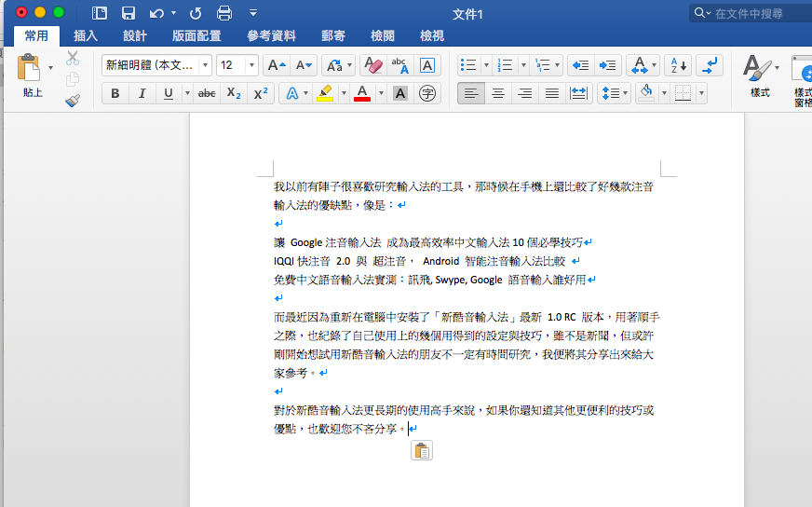Click the 在文件中搜尋 search field
Screen dimensions: 812x507
click(751, 13)
